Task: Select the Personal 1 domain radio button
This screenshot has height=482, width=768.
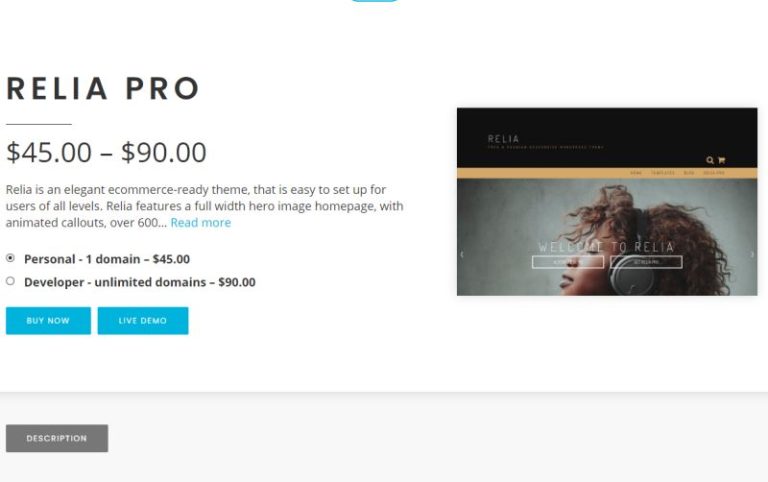Action: (x=10, y=258)
